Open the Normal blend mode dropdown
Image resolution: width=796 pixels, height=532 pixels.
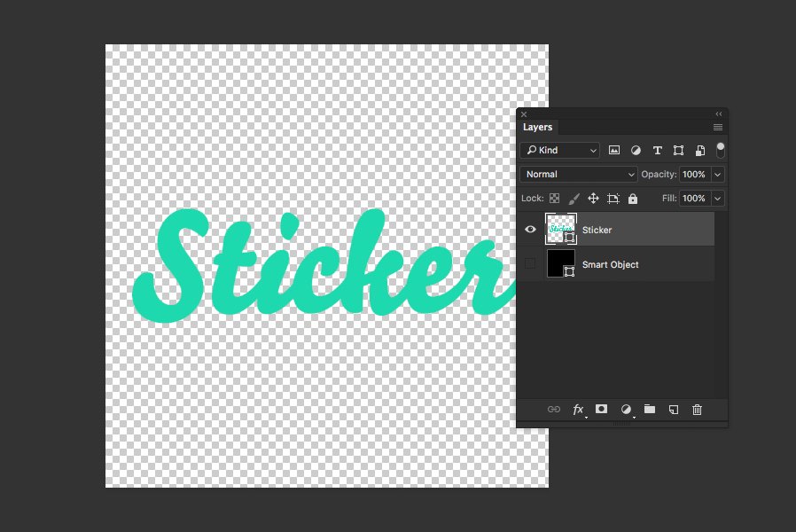point(578,174)
